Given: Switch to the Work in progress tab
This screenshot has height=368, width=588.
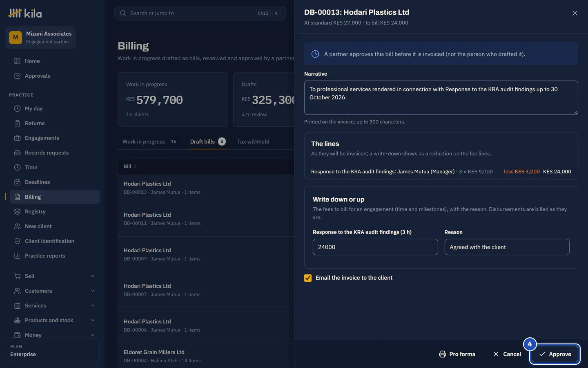Looking at the screenshot, I should coord(150,141).
